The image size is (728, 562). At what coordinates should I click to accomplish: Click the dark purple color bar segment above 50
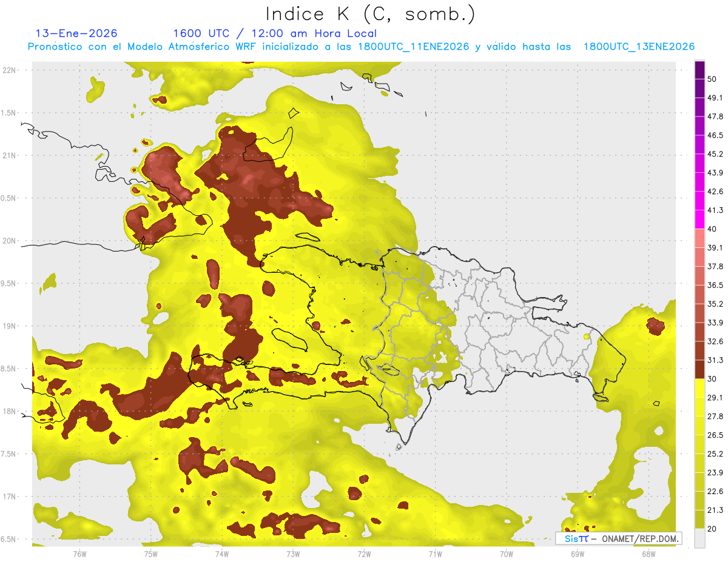click(699, 70)
